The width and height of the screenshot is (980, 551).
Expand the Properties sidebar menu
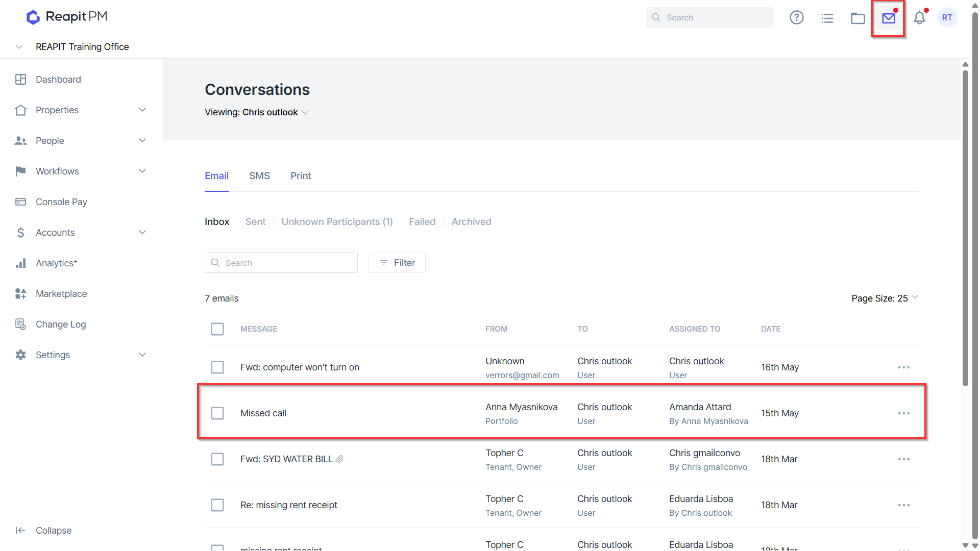(142, 110)
